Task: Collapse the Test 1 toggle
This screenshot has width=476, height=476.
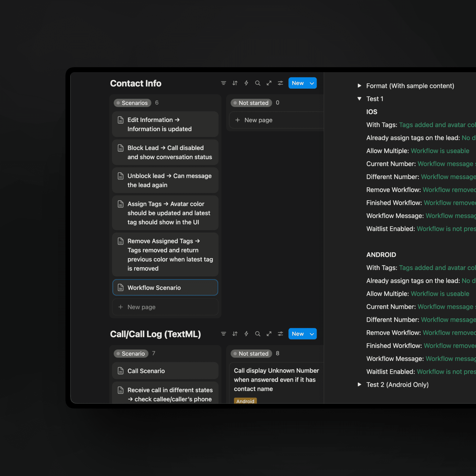Action: coord(359,99)
